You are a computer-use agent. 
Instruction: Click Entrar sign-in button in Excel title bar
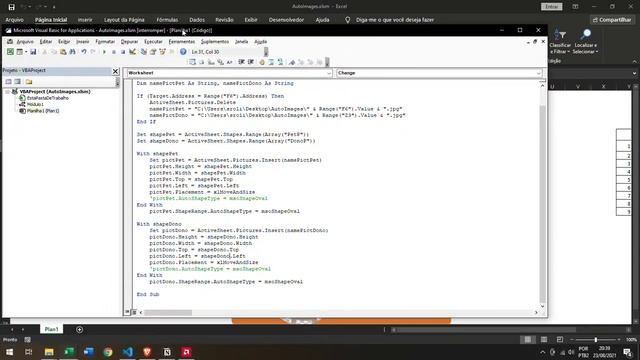pyautogui.click(x=551, y=7)
